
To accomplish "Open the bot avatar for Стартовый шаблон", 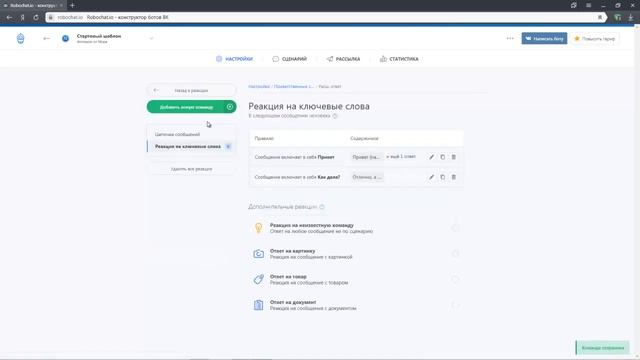I will [x=65, y=38].
